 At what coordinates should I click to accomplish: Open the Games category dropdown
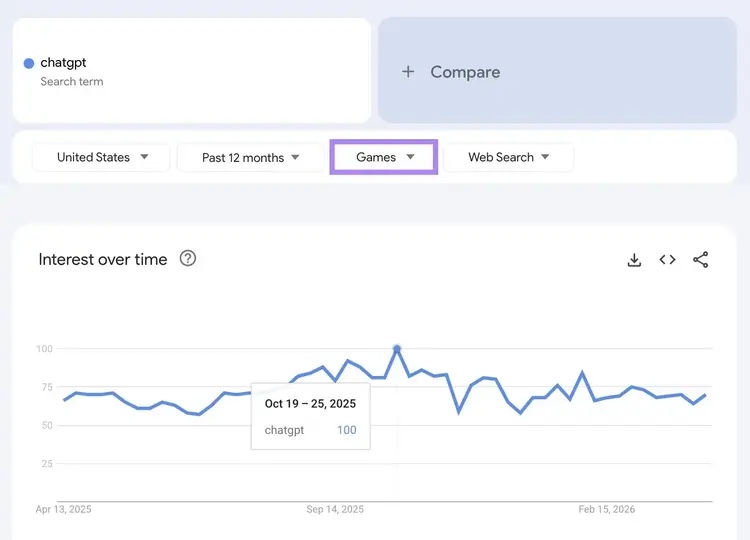[384, 157]
